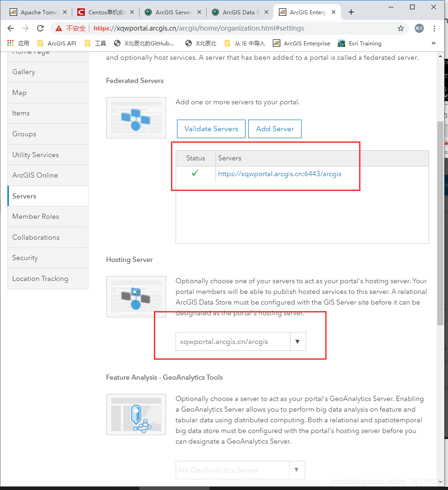
Task: Click the No GeoAnalytics Server combo box
Action: pos(233,470)
